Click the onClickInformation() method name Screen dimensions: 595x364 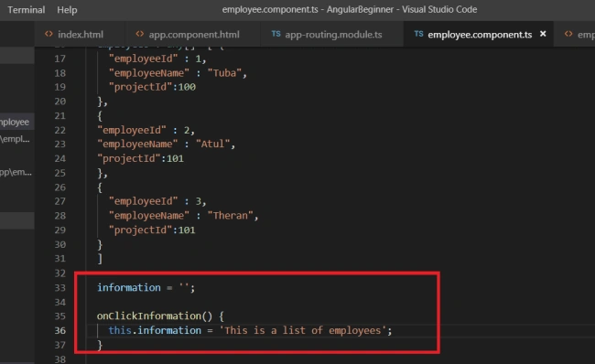(x=148, y=316)
